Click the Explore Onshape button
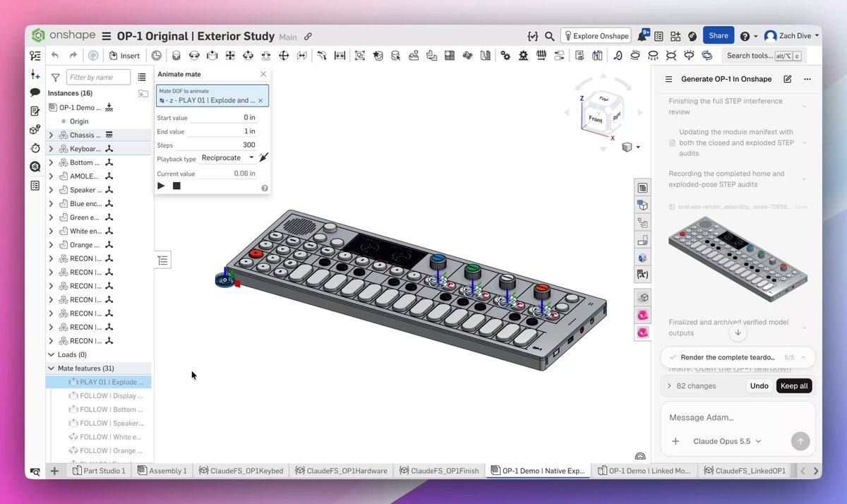The width and height of the screenshot is (847, 504). click(596, 36)
